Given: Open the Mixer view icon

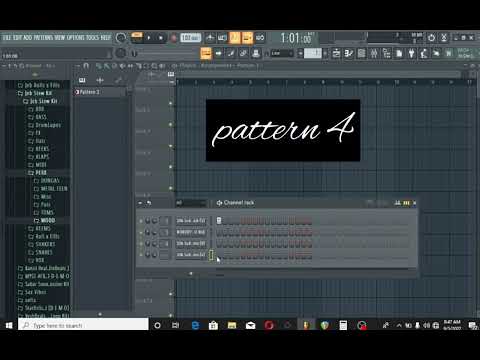Looking at the screenshot, I should (x=374, y=53).
